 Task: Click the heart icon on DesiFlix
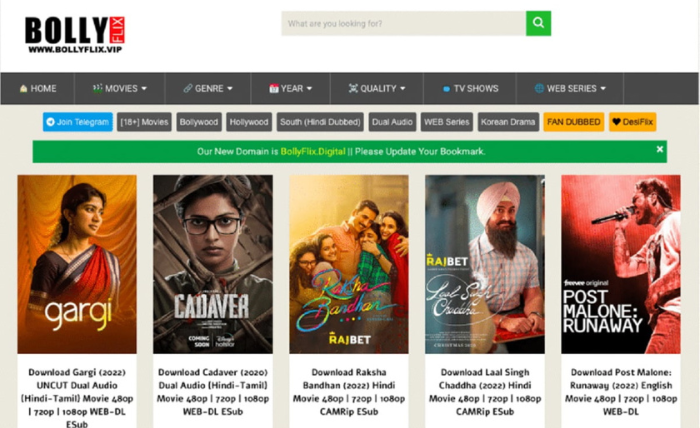coord(616,122)
